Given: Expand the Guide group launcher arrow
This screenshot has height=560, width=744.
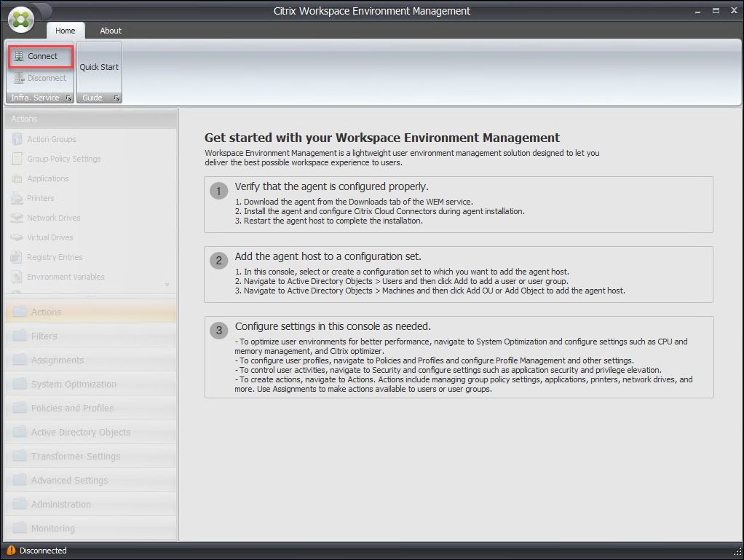Looking at the screenshot, I should [x=116, y=98].
